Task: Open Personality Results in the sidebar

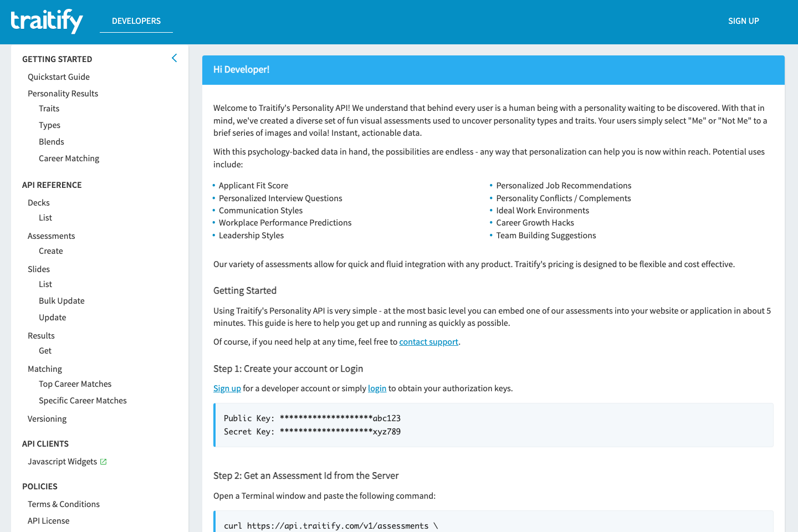Action: pos(63,93)
